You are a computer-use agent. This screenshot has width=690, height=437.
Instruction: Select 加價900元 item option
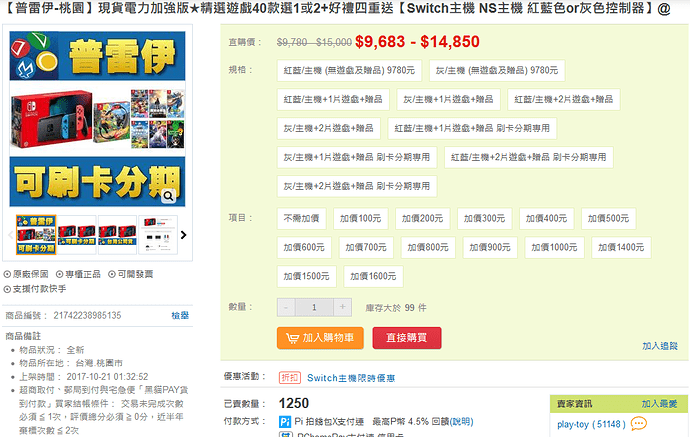pyautogui.click(x=490, y=248)
